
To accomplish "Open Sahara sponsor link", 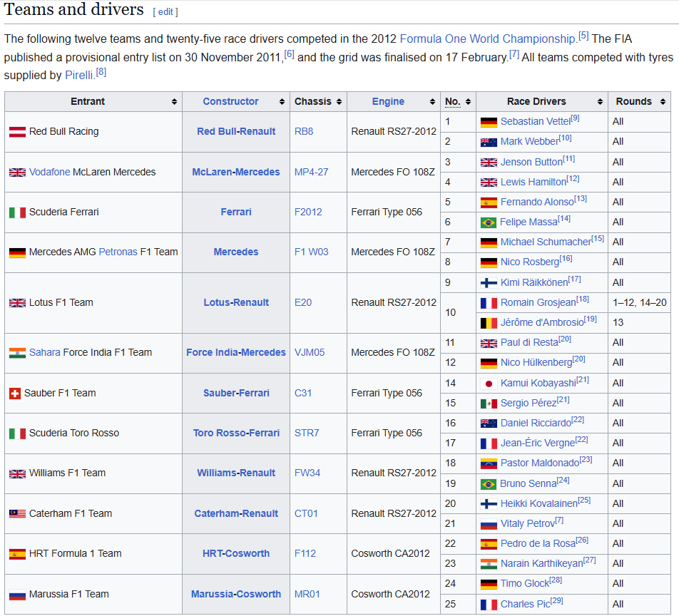I will pyautogui.click(x=45, y=353).
